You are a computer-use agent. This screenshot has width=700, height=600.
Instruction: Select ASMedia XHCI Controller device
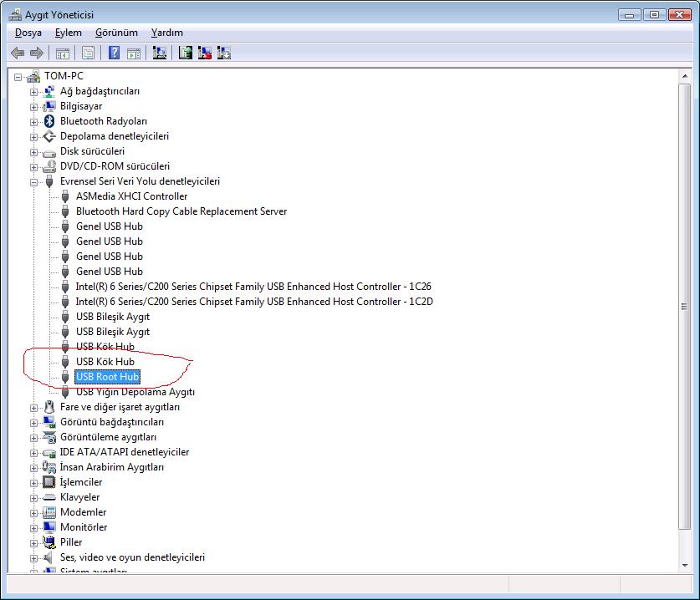[131, 196]
